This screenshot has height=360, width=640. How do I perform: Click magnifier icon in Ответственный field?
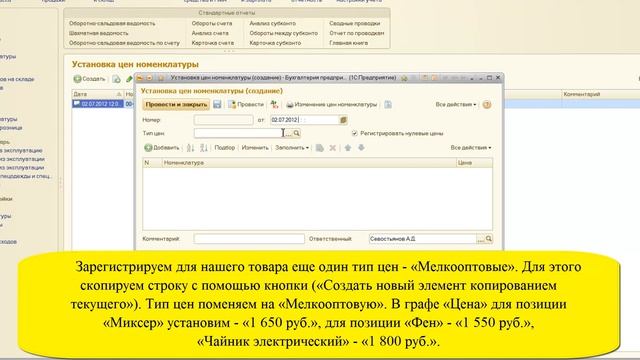(489, 239)
